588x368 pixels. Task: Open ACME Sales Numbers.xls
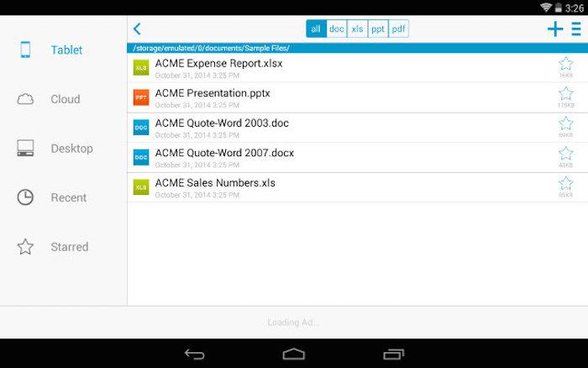pos(357,187)
